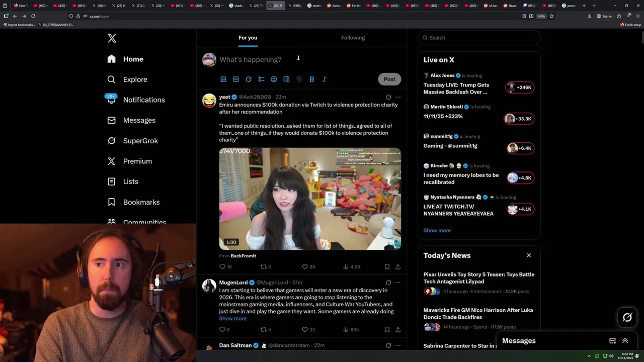Image resolution: width=644 pixels, height=362 pixels.
Task: Tag a location in the post
Action: (x=299, y=79)
